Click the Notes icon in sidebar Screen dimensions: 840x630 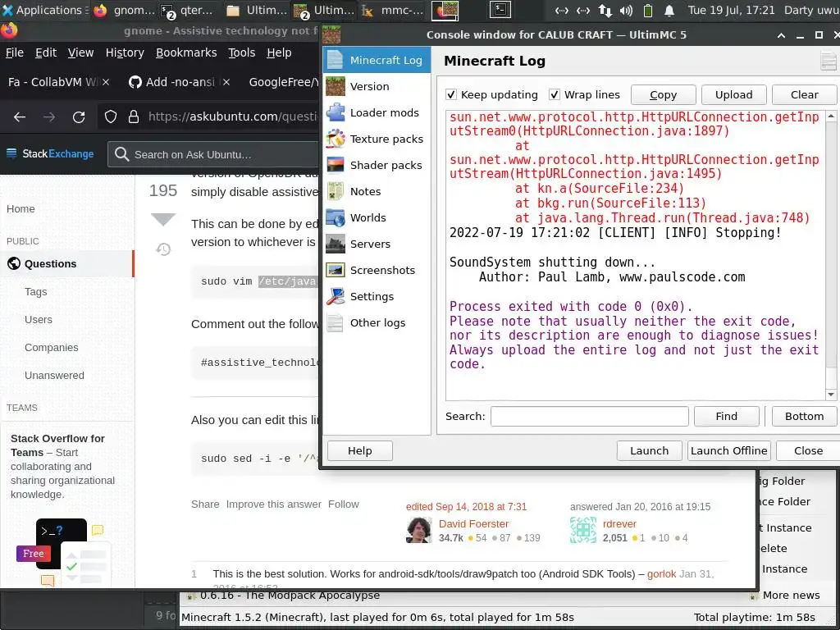(x=336, y=191)
